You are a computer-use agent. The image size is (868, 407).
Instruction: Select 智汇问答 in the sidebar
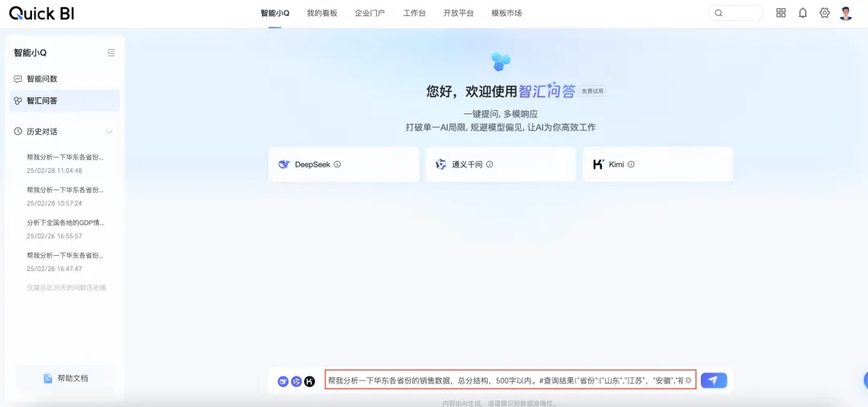coord(65,101)
